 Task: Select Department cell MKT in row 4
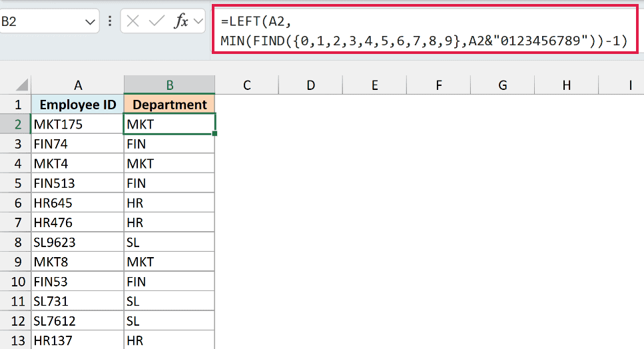pyautogui.click(x=170, y=163)
